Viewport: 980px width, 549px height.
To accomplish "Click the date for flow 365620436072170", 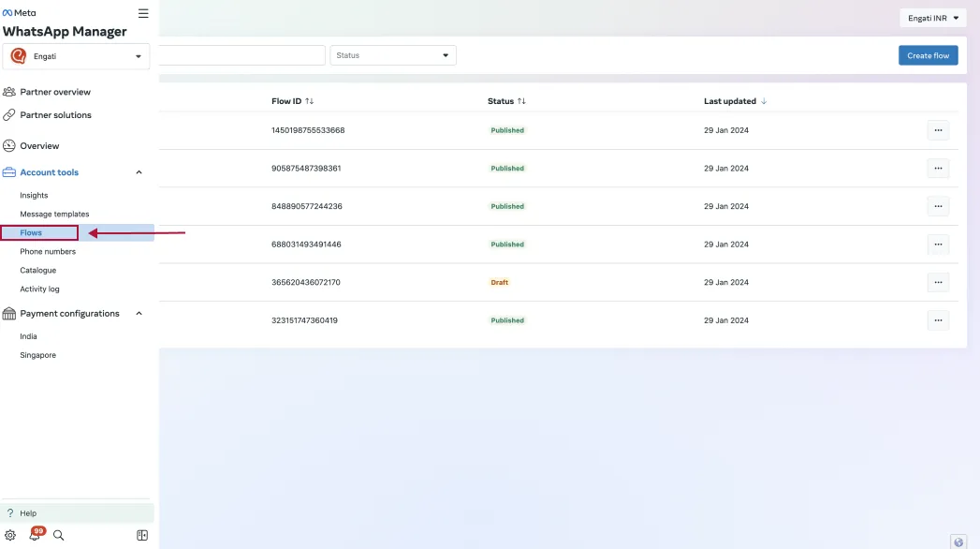I will tap(726, 283).
